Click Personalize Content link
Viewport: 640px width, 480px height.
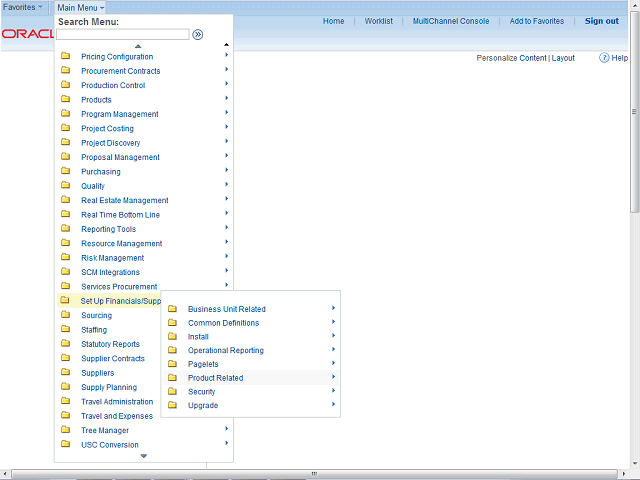[x=511, y=58]
